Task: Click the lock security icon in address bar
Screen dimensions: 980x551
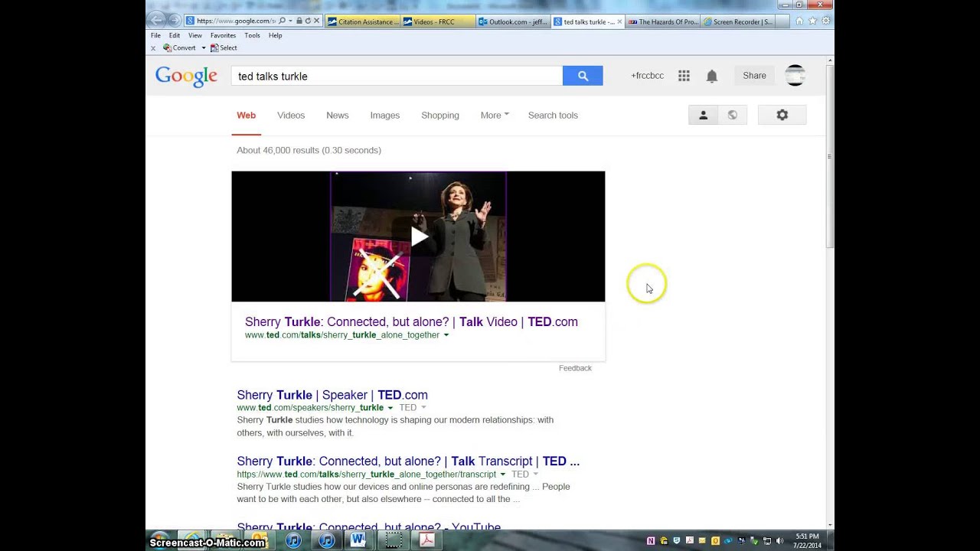Action: pyautogui.click(x=299, y=21)
